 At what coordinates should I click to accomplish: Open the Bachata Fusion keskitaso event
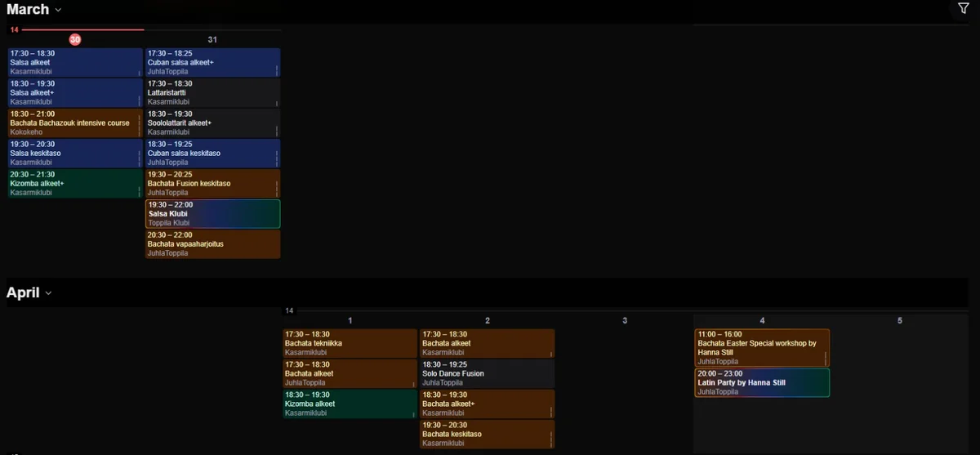click(212, 184)
